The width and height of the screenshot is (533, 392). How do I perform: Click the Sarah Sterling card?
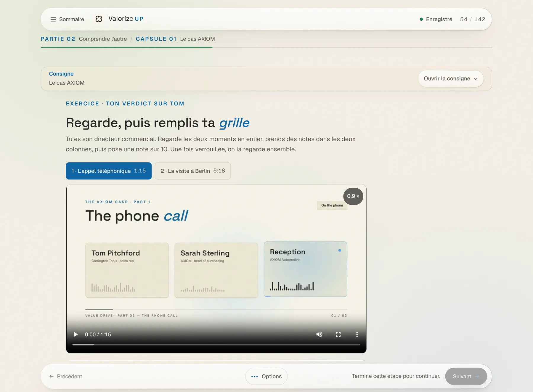(x=216, y=270)
